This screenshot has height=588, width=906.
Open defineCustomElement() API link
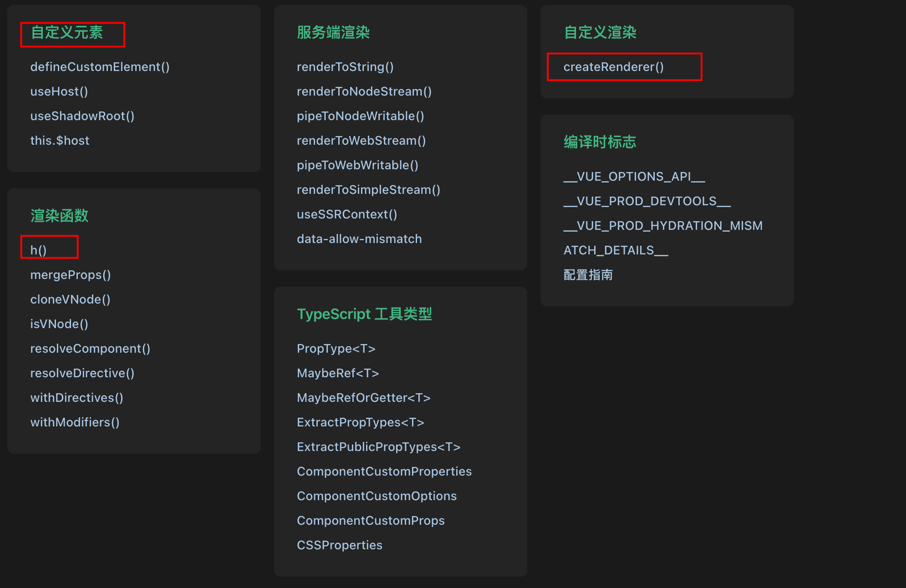tap(100, 67)
